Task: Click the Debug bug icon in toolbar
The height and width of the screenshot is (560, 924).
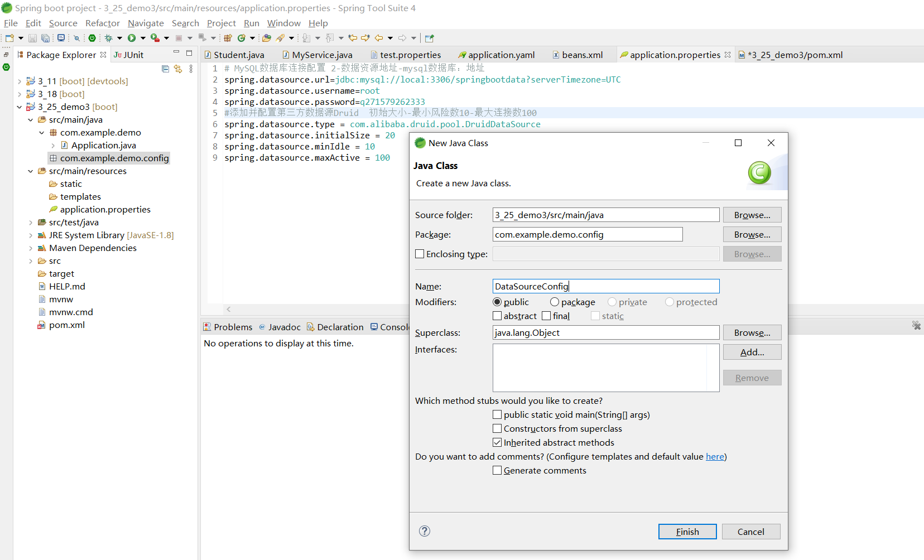Action: pos(109,38)
